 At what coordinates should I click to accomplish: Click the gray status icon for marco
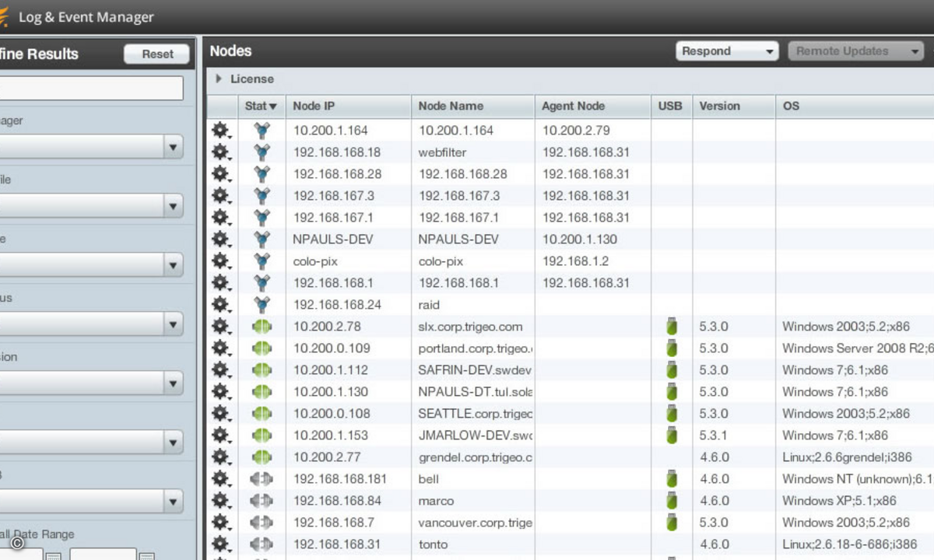click(262, 501)
